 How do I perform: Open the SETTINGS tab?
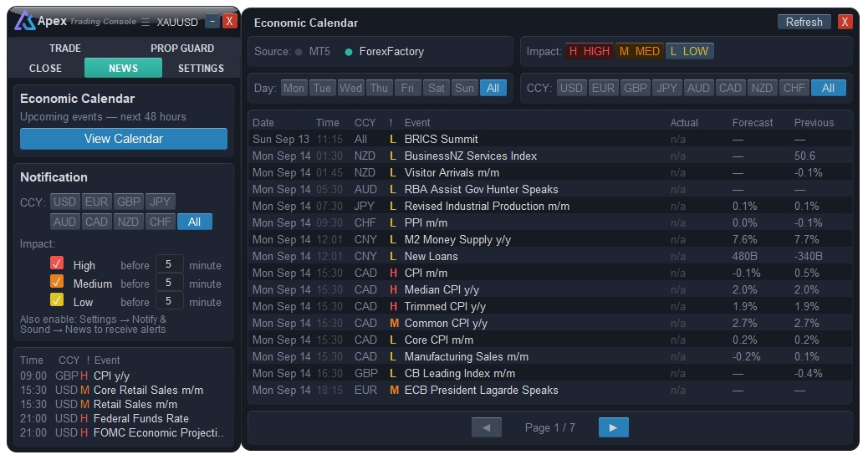pos(201,68)
